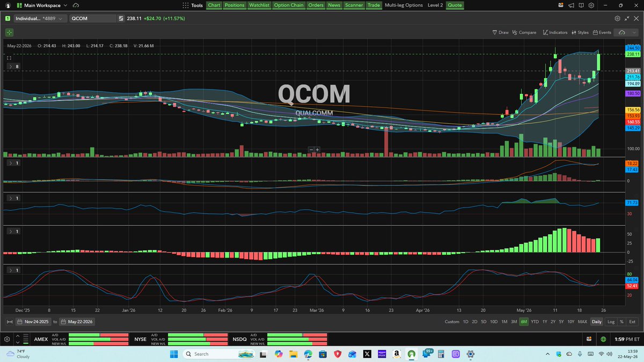Click the fullscreen brackets icon on the chart
This screenshot has width=644, height=362.
click(x=9, y=57)
